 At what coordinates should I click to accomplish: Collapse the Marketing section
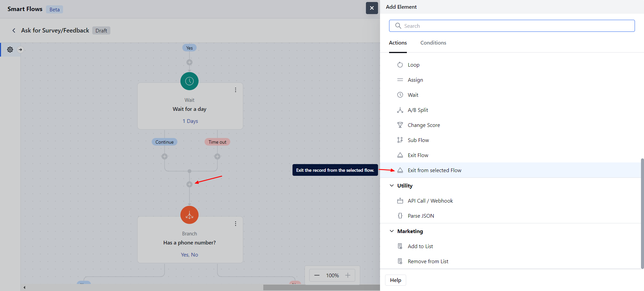[391, 231]
